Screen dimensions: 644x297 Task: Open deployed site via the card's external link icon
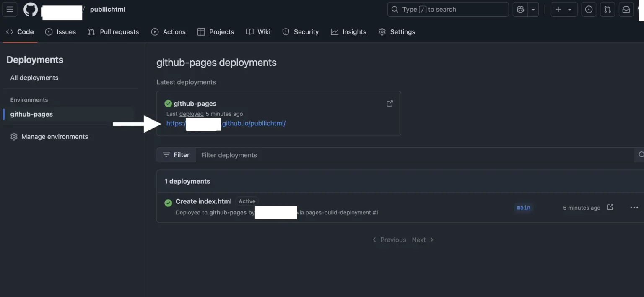pos(390,103)
